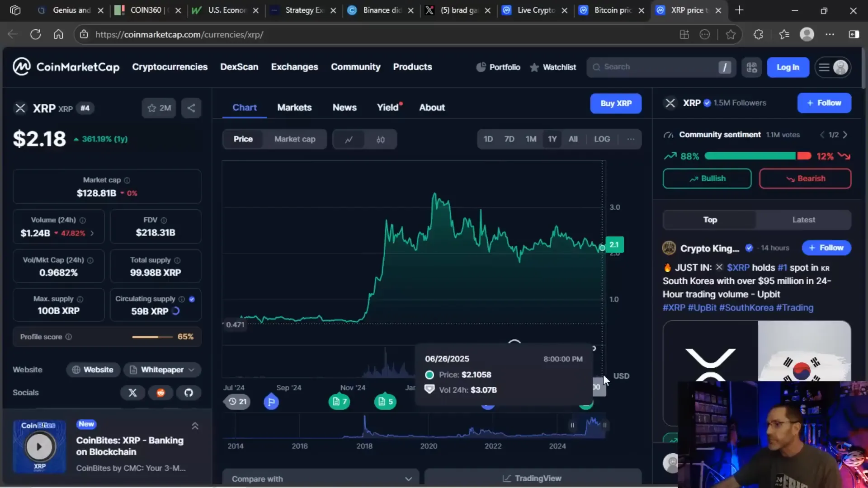Image resolution: width=868 pixels, height=488 pixels.
Task: Click the CoinMarketCap logo
Action: pyautogui.click(x=66, y=67)
